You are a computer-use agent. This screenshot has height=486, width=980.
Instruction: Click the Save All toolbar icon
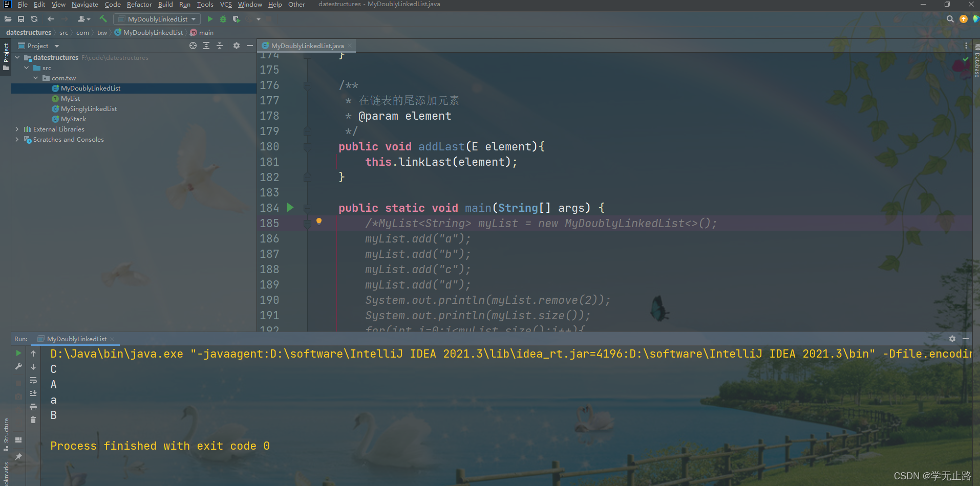tap(21, 19)
